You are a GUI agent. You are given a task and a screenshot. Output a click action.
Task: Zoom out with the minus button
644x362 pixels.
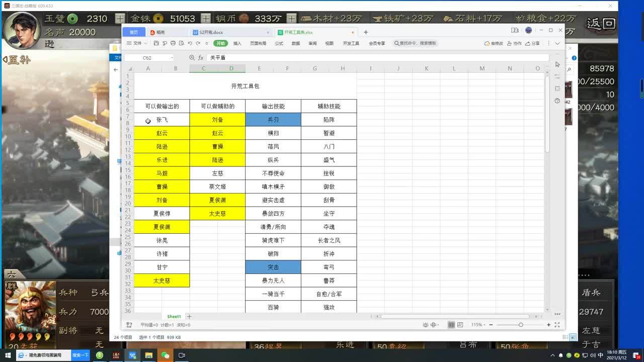click(491, 325)
